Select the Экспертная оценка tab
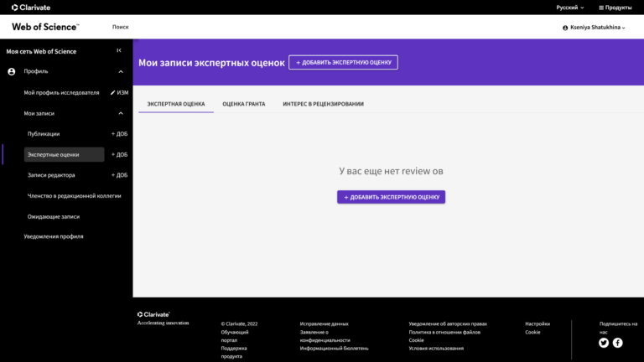 [x=176, y=104]
